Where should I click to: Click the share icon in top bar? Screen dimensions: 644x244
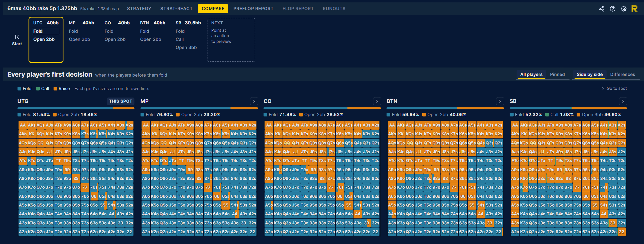[x=601, y=9]
